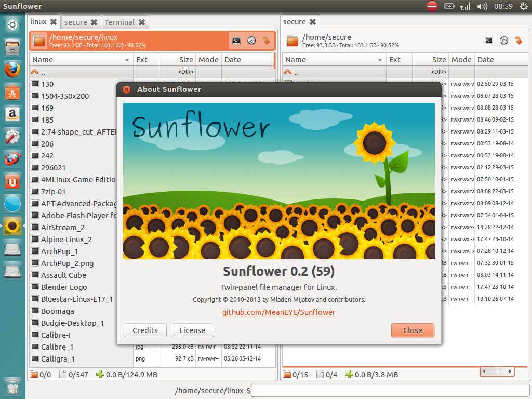Image resolution: width=532 pixels, height=399 pixels.
Task: Open battery indicator in top bar
Action: [x=449, y=6]
